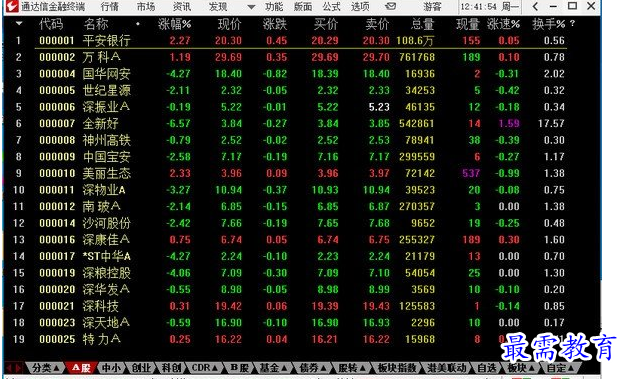Expand the 分类▲ tab menu
The image size is (625, 379).
(45, 368)
